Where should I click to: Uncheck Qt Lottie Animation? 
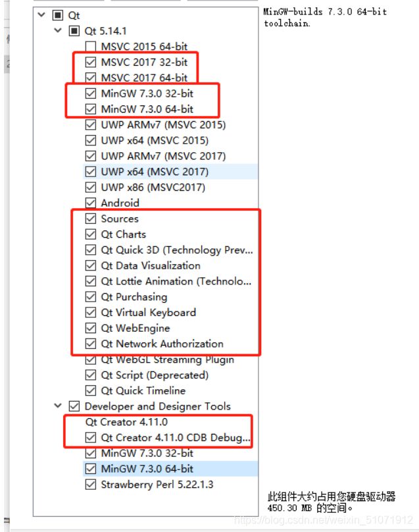tap(91, 281)
